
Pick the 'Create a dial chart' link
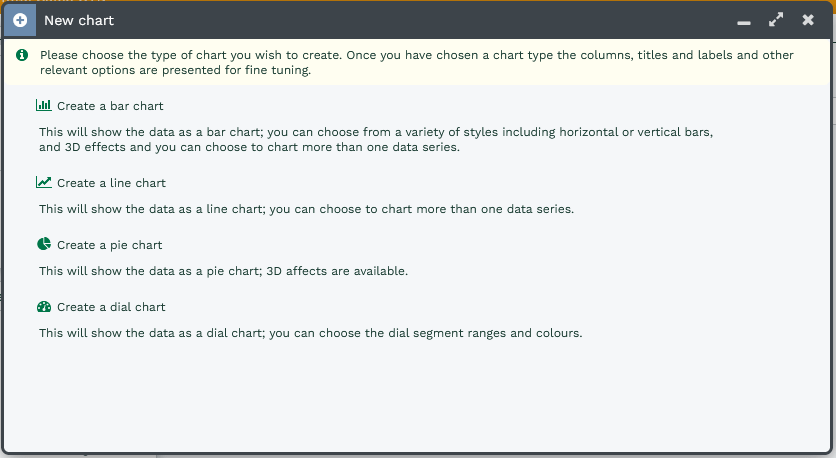111,308
